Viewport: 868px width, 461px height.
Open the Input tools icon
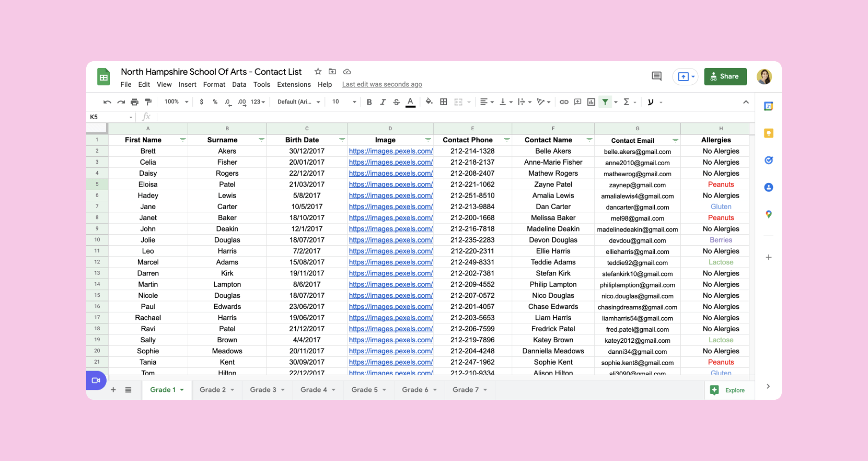651,102
